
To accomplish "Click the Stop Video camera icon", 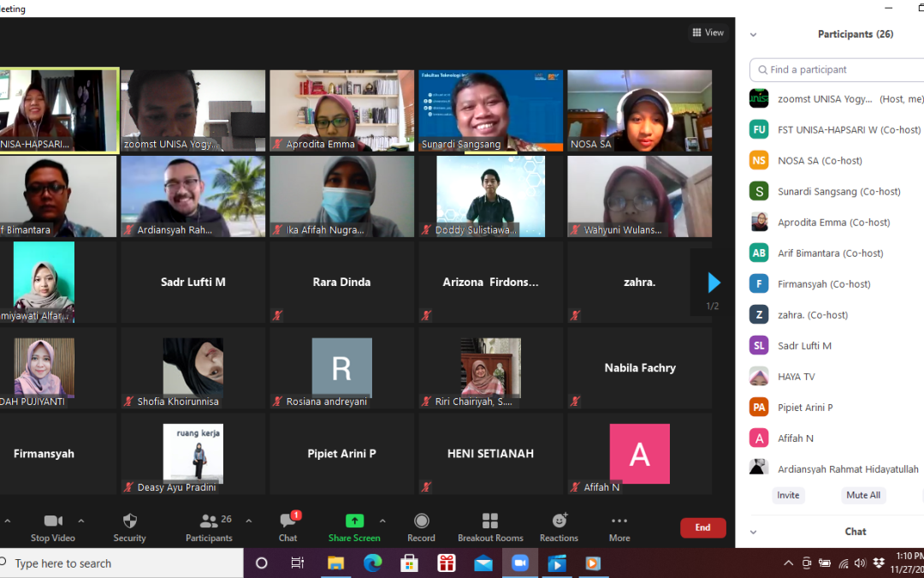I will [53, 521].
